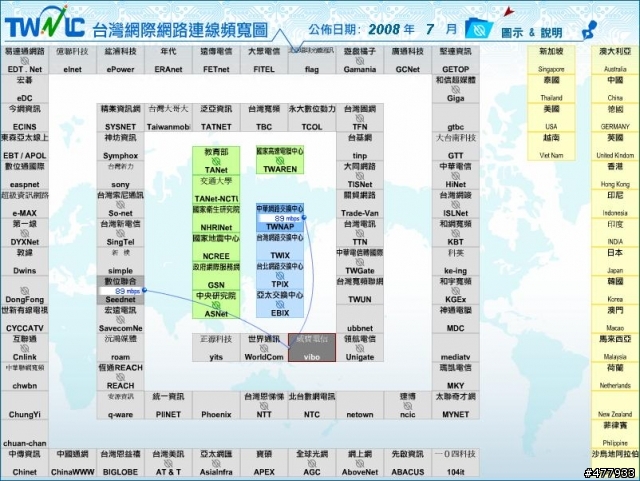Click the Cnlink node
640x481 pixels.
coord(24,347)
